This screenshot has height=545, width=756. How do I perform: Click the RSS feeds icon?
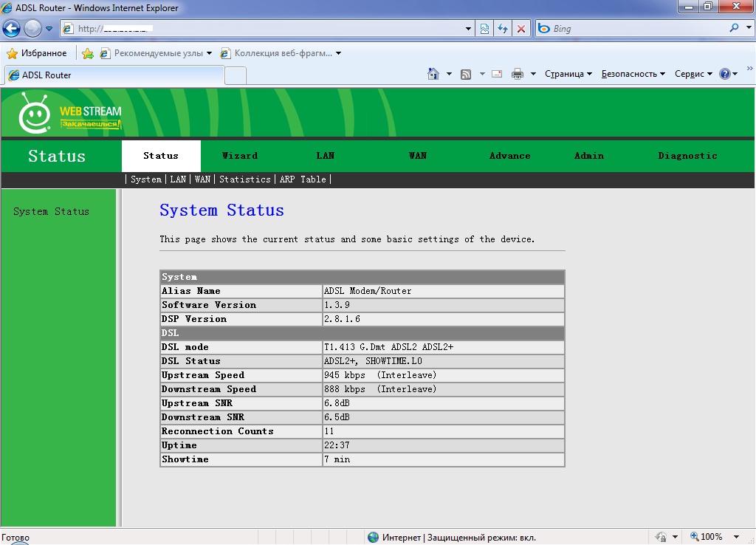click(466, 74)
